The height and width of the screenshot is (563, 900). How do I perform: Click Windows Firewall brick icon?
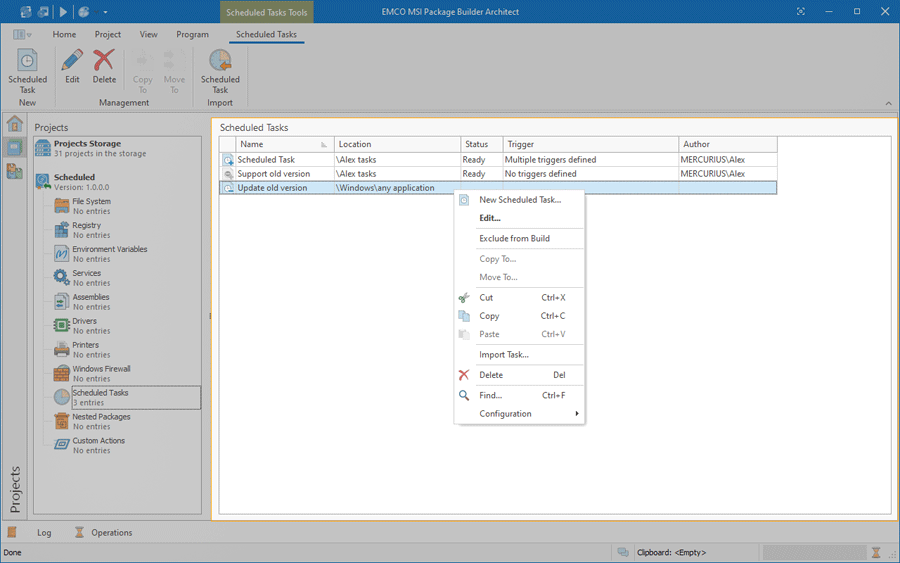(x=61, y=373)
